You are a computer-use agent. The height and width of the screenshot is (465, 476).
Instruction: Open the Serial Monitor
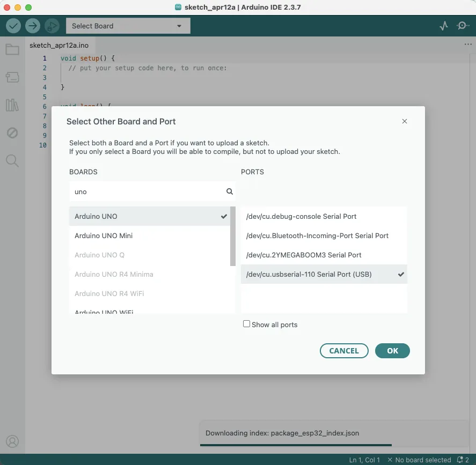click(463, 26)
